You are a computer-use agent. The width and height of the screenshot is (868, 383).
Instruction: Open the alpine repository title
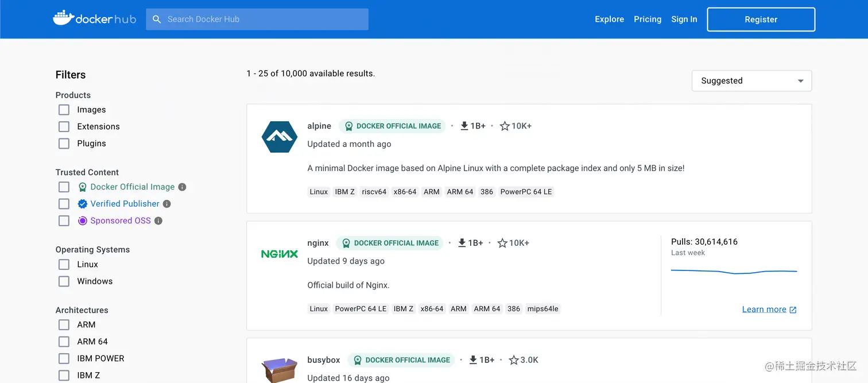click(x=319, y=126)
